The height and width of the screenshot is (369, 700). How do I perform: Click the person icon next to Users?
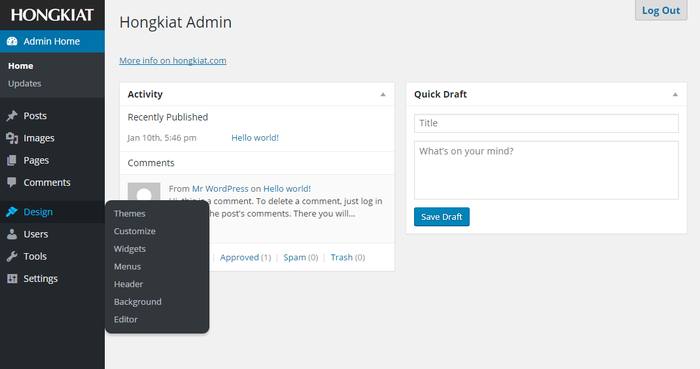(x=12, y=234)
